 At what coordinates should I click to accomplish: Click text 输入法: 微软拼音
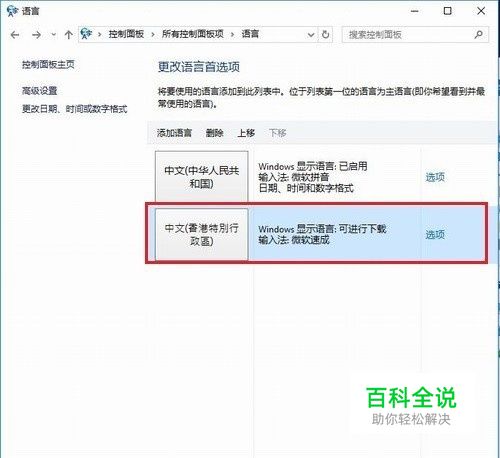tap(294, 177)
